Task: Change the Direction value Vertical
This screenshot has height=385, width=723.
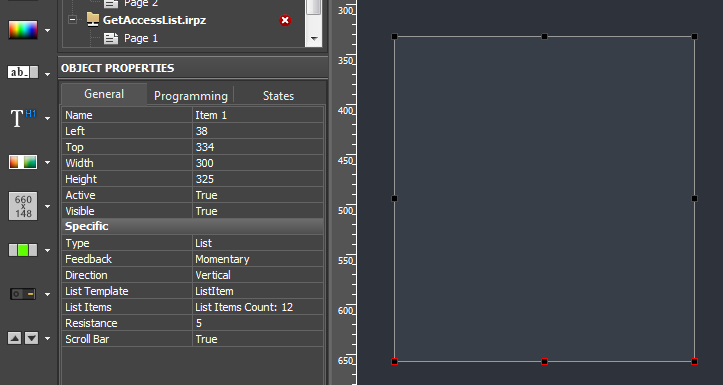Action: [x=258, y=275]
